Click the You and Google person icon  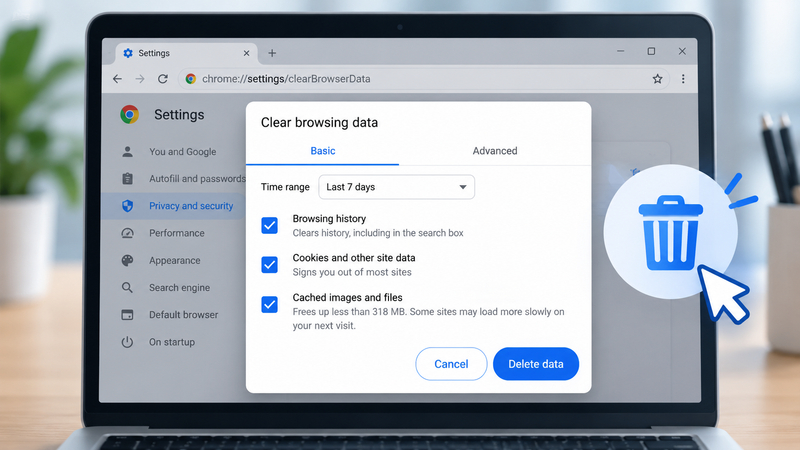[x=128, y=152]
